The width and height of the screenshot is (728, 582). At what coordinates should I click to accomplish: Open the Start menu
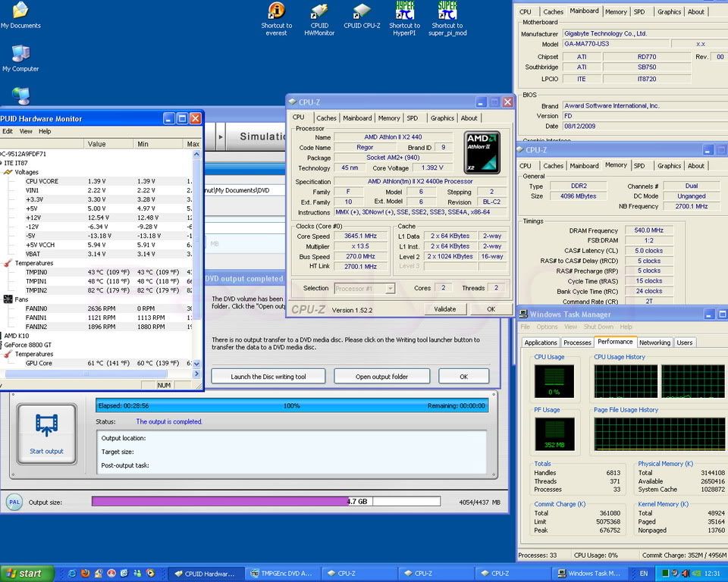[x=26, y=573]
